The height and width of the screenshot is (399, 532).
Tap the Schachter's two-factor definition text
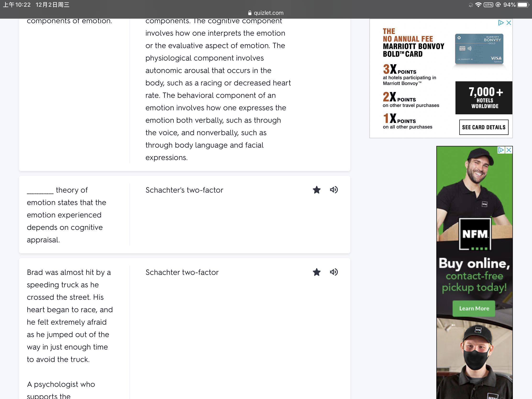point(184,190)
